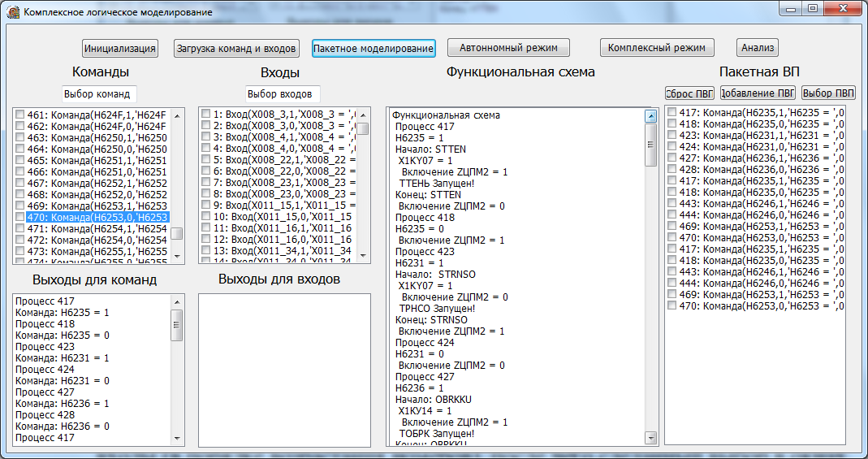Select row 471: Команда(H6254,1 in Команды
This screenshot has height=459, width=868.
(97, 227)
